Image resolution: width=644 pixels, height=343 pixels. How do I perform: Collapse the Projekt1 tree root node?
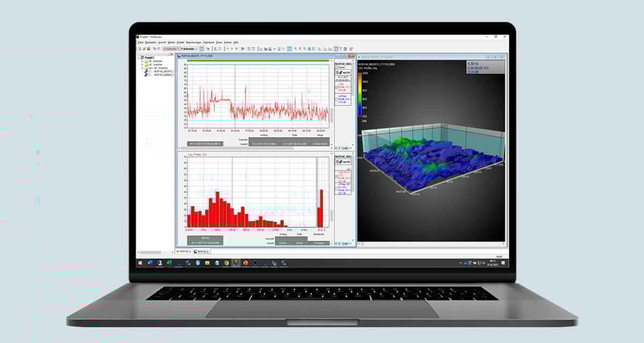pos(139,57)
